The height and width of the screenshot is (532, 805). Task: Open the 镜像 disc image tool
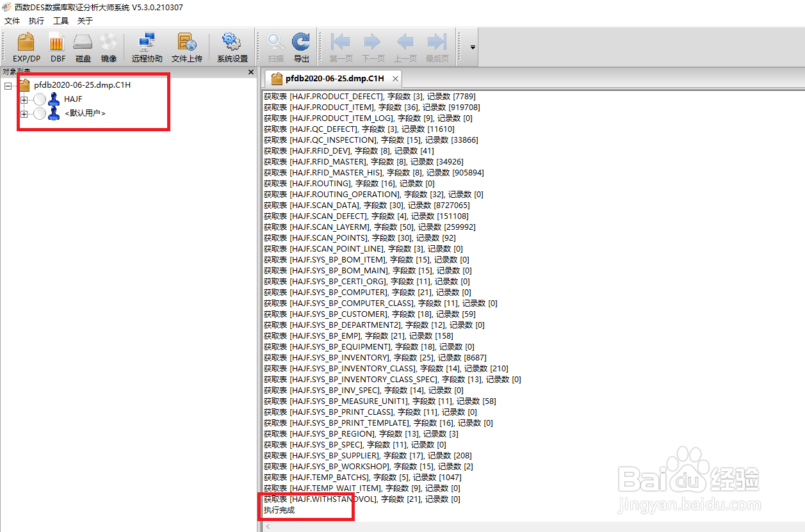(108, 47)
